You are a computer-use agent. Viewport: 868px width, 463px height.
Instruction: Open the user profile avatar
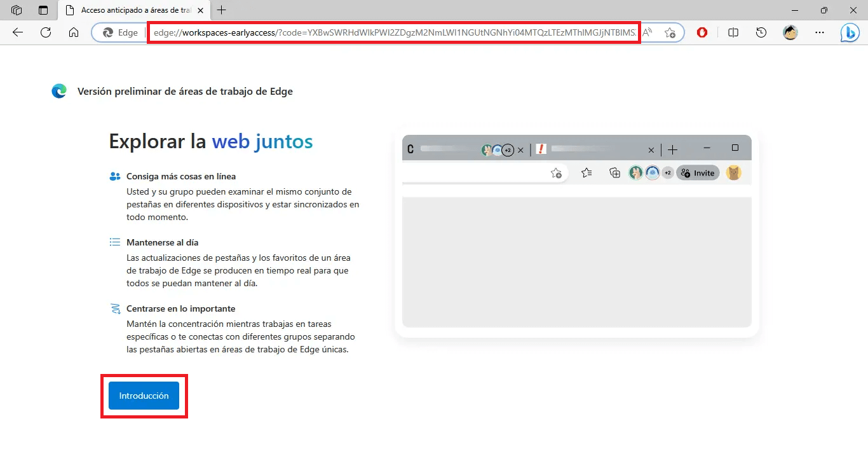790,32
